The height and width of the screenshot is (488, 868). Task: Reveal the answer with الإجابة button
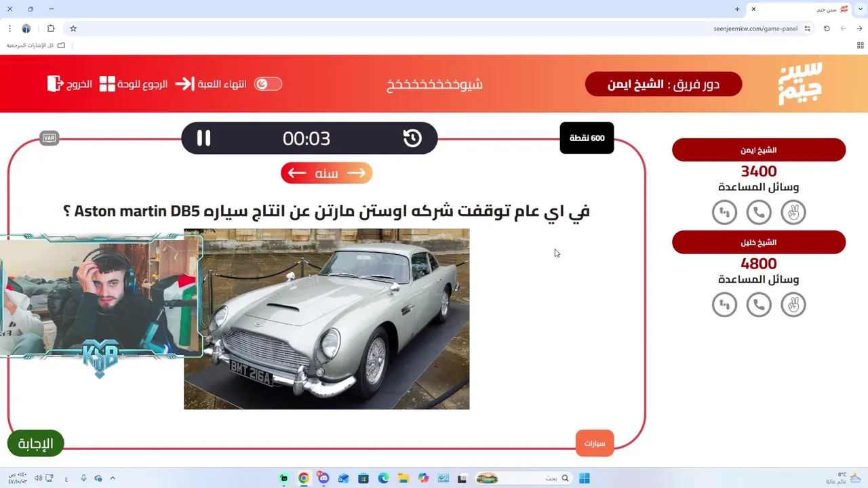[35, 443]
